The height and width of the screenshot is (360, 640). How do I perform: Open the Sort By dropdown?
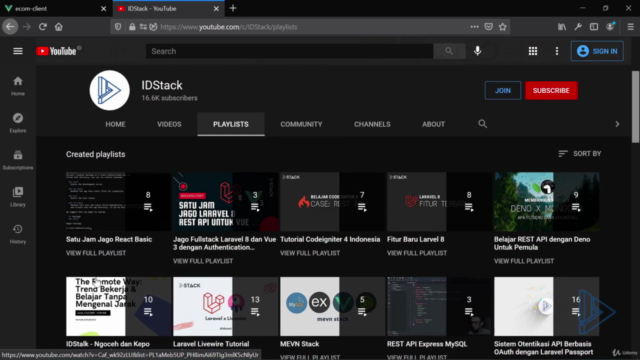click(580, 153)
